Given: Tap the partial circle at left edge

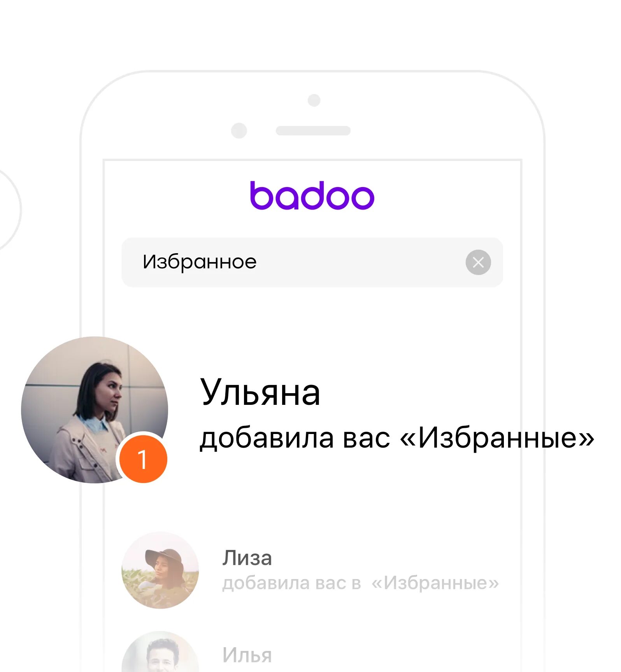Looking at the screenshot, I should [11, 210].
